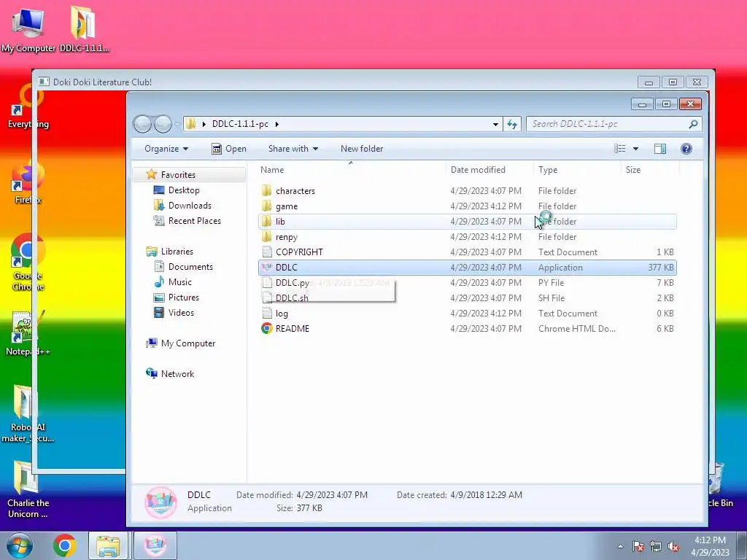Select the DDLC application icon in list

267,267
